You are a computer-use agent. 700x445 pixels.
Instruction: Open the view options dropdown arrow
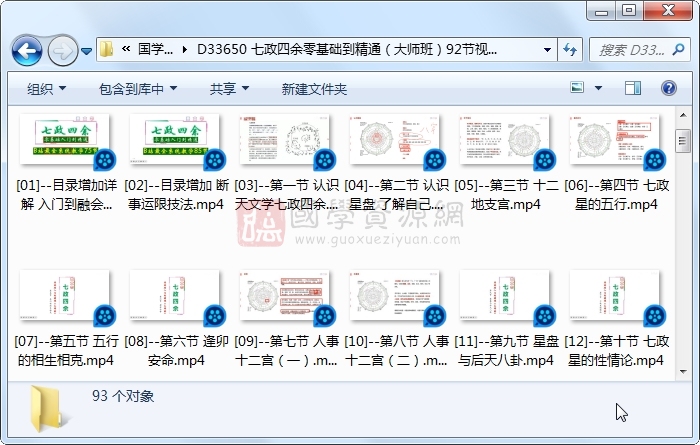click(598, 88)
